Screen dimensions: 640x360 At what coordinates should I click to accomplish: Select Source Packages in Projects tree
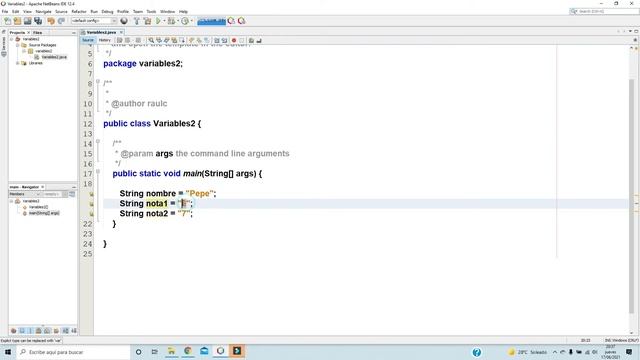click(x=42, y=45)
